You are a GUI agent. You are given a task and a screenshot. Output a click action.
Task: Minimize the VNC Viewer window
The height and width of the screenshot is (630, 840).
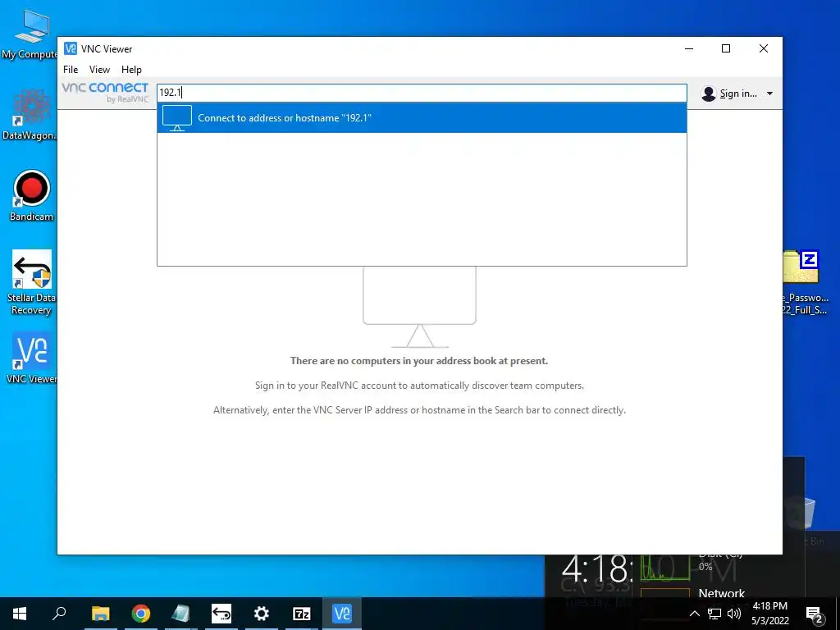pyautogui.click(x=689, y=48)
